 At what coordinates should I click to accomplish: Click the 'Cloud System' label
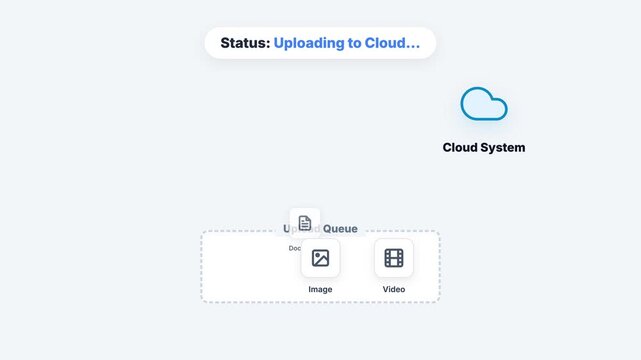point(484,147)
